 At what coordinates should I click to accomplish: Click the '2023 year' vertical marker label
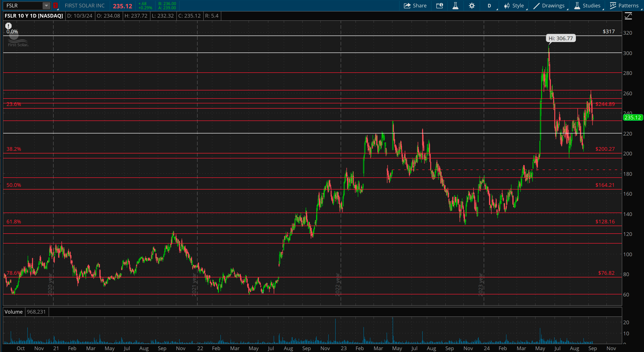click(x=481, y=285)
